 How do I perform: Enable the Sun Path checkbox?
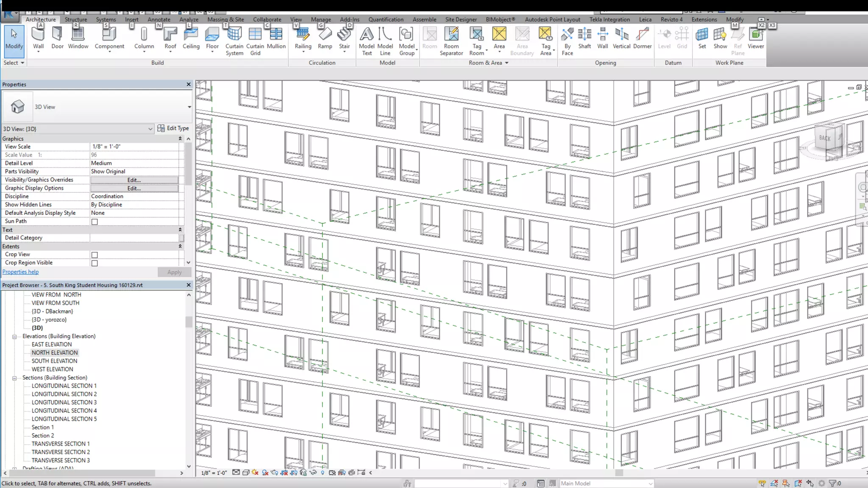click(x=95, y=222)
